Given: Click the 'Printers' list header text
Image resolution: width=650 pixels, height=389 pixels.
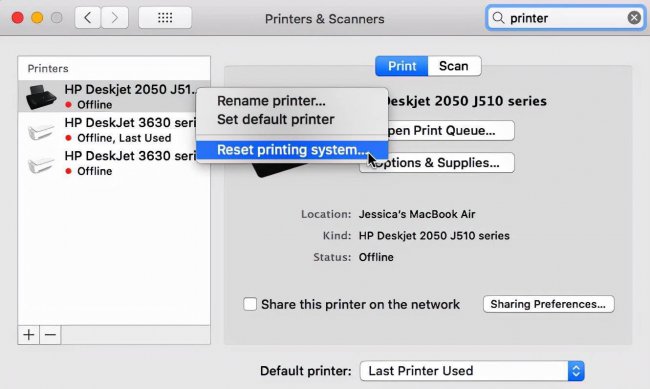Looking at the screenshot, I should (48, 68).
